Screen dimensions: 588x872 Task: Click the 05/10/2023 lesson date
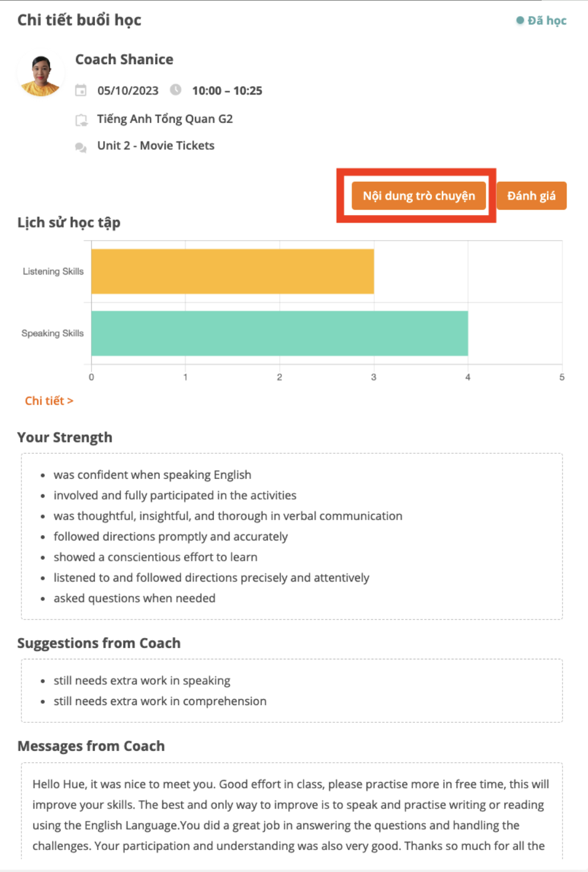point(128,91)
